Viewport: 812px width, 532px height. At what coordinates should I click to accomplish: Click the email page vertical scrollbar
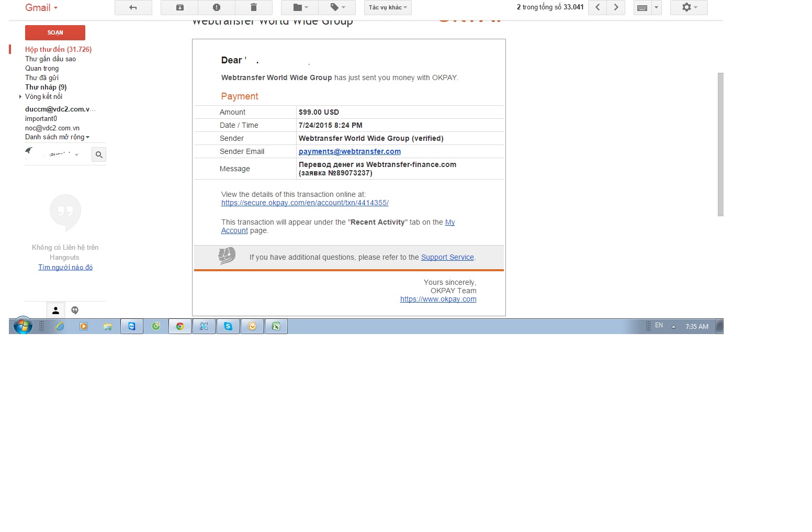[x=720, y=145]
